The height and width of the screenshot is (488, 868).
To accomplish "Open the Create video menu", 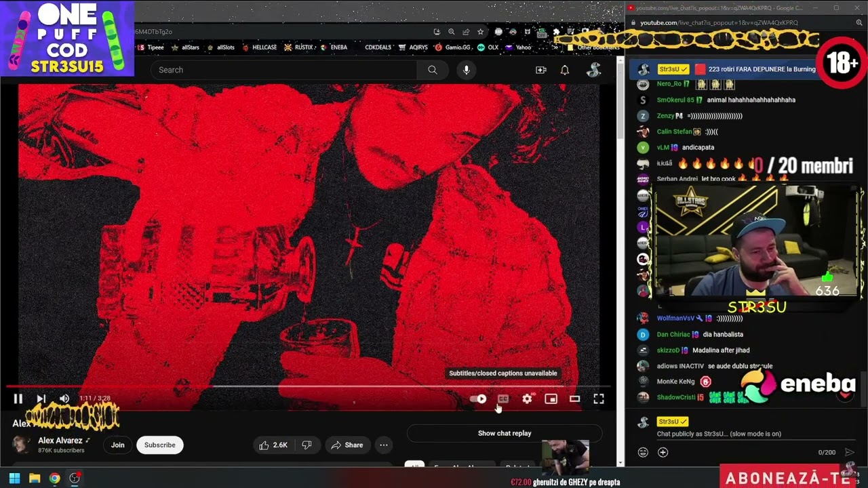I will pyautogui.click(x=541, y=70).
